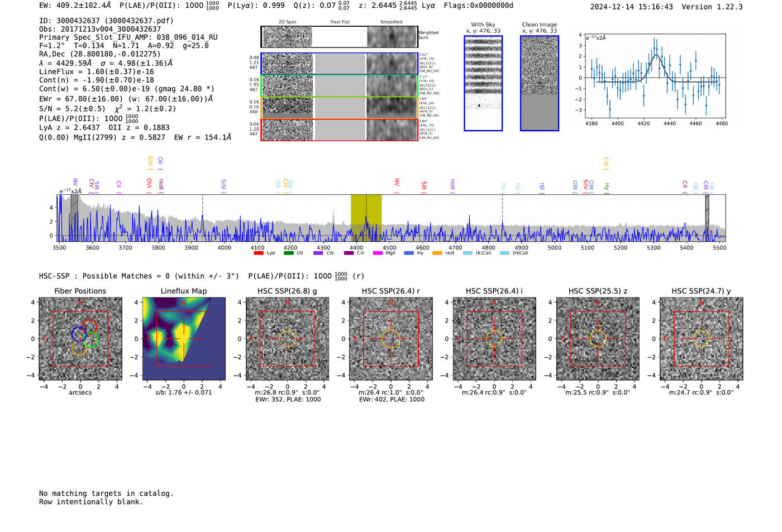Select the Row intentionally blank text
782x532 pixels.
(x=91, y=502)
